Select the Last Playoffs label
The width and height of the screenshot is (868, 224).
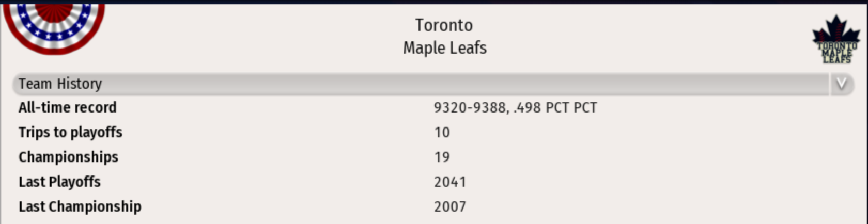tap(59, 182)
